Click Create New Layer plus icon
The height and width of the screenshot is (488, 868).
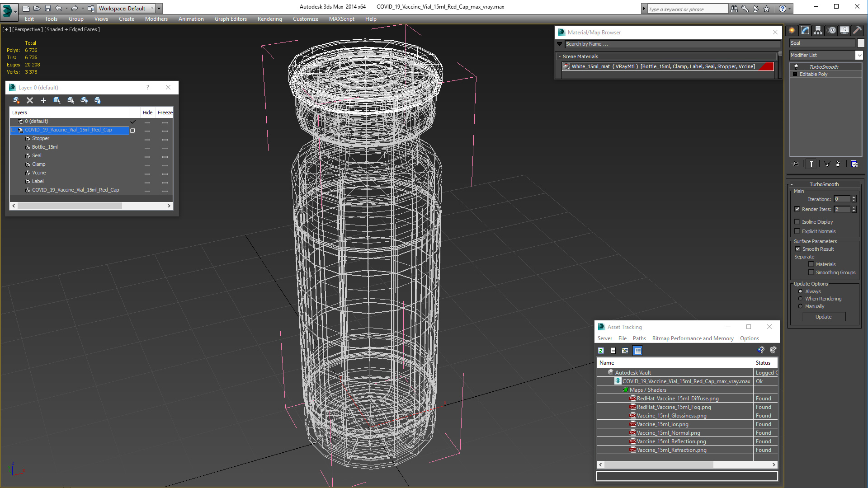43,100
